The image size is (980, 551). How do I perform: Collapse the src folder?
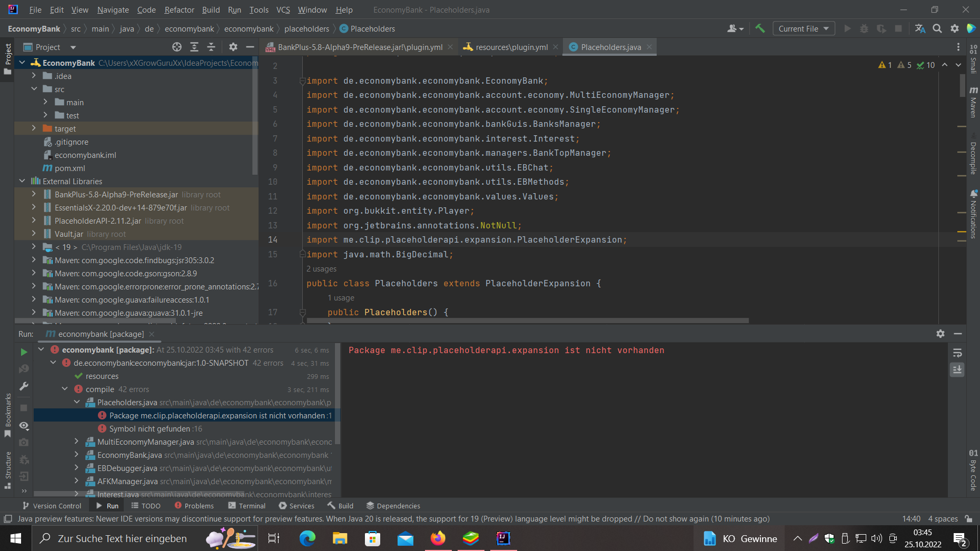[x=34, y=89]
